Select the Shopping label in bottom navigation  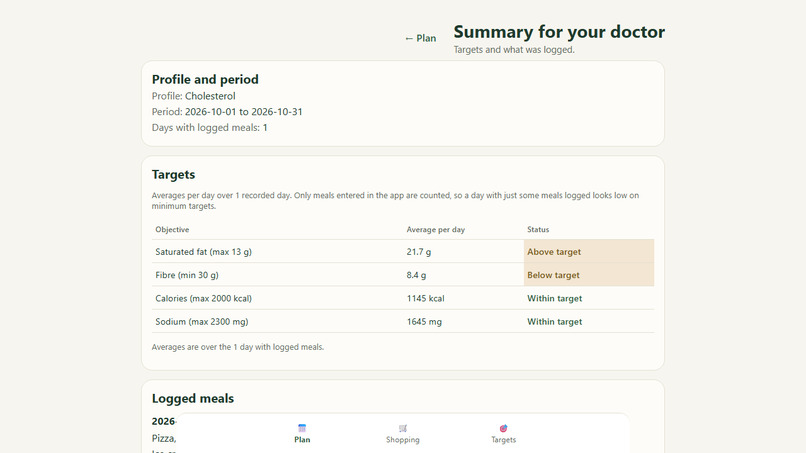[402, 440]
